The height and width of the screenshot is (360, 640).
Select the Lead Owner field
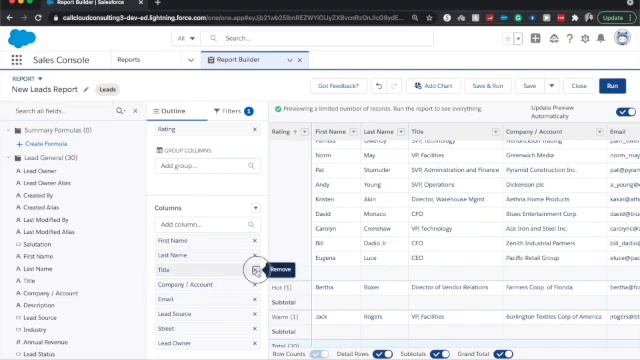coord(40,171)
